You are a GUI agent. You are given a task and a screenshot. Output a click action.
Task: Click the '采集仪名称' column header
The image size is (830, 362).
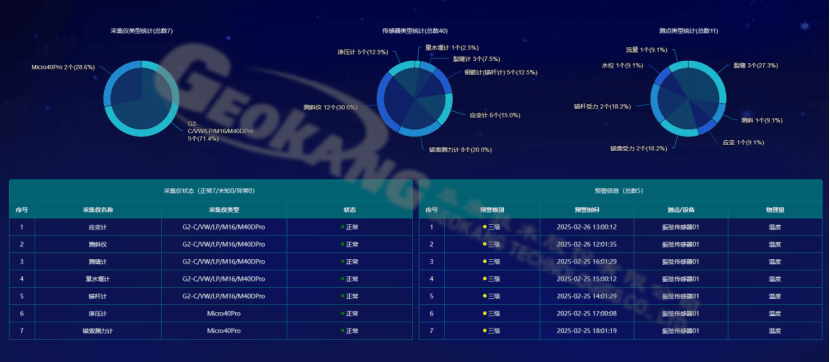(97, 210)
